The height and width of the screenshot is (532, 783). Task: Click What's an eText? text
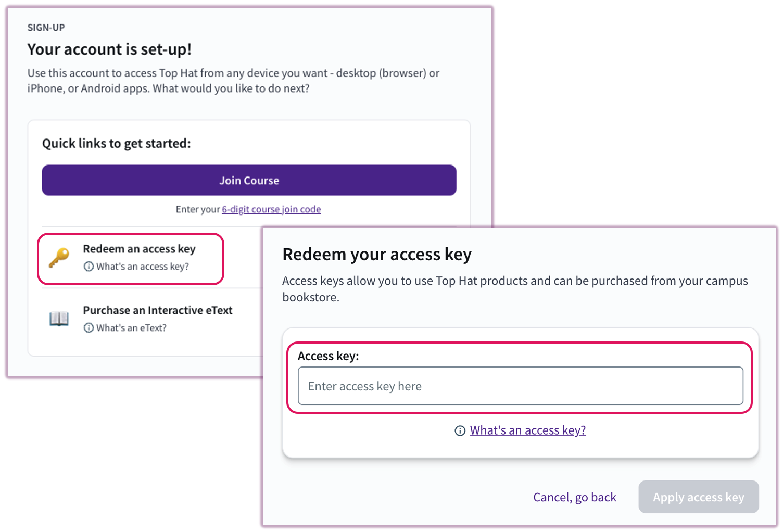[x=131, y=327]
